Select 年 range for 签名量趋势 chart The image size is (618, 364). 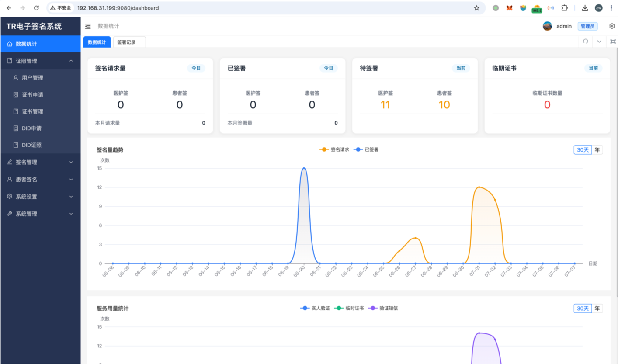click(x=597, y=150)
